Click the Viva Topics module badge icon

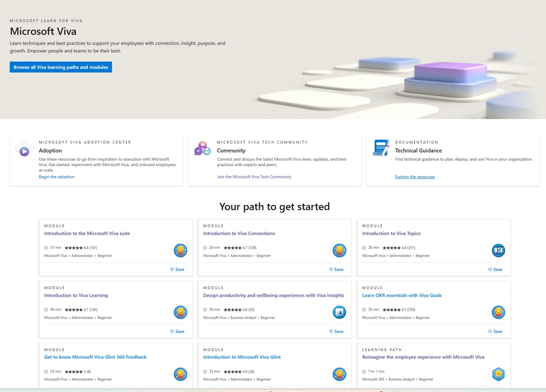click(x=498, y=250)
